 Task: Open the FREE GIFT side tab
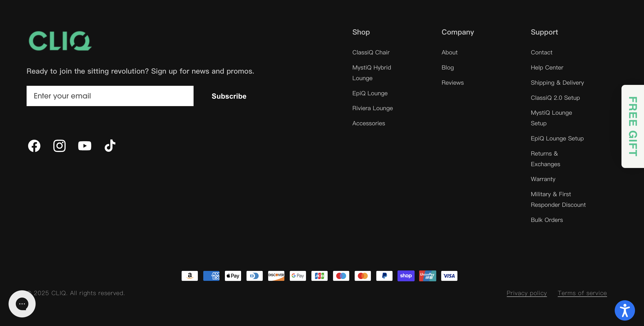tap(633, 126)
